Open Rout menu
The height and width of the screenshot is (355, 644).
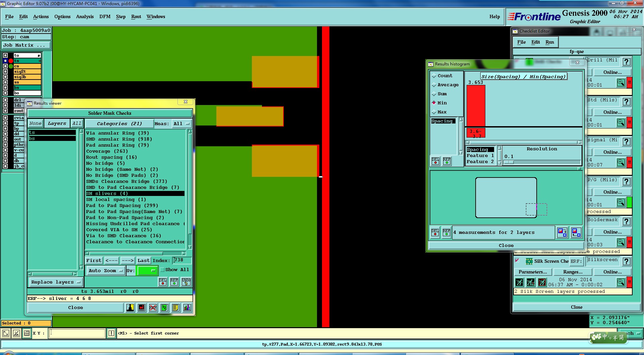click(x=136, y=16)
